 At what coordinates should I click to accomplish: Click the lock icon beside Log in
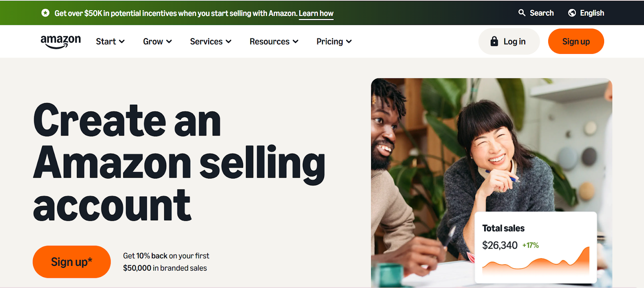tap(494, 41)
